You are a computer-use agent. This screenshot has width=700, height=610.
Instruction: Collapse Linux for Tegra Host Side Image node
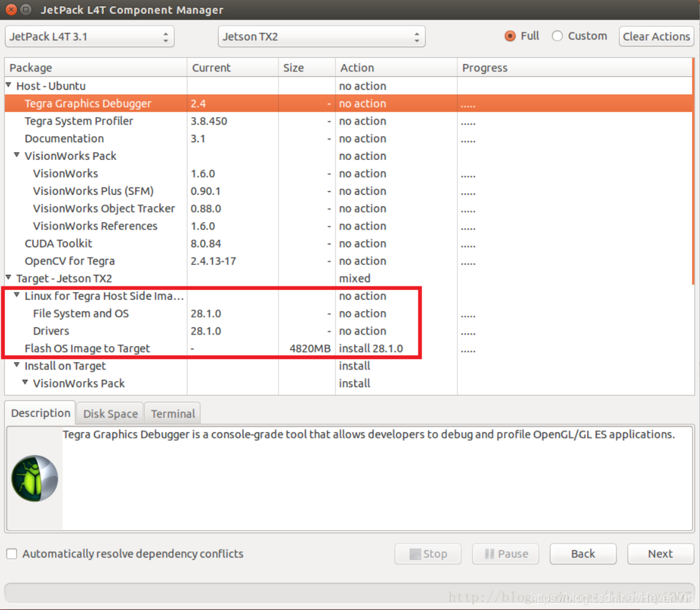[x=16, y=295]
